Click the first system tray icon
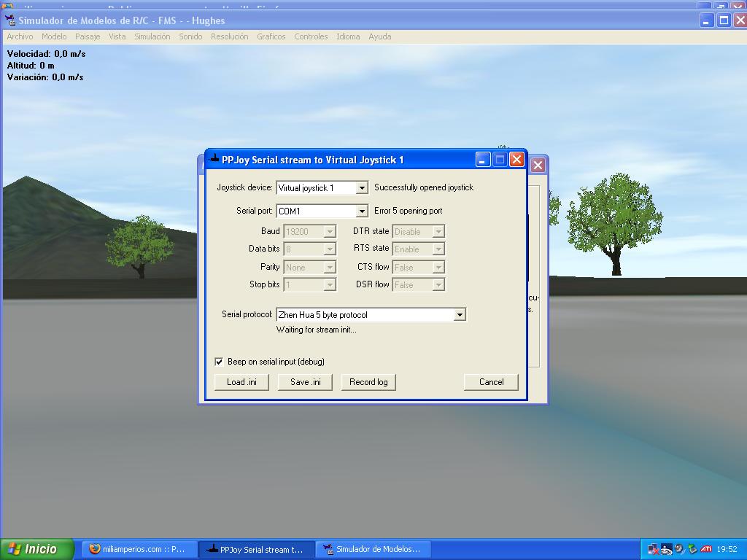Viewport: 747px width, 560px height. tap(653, 549)
